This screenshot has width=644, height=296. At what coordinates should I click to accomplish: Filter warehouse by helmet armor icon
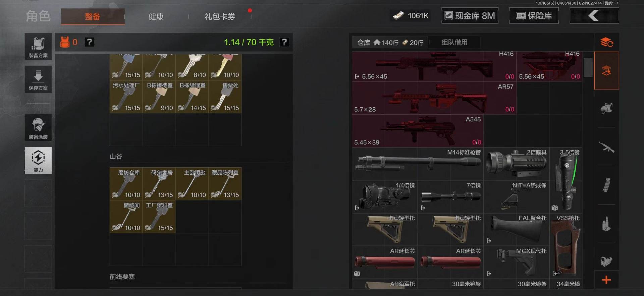tap(606, 109)
